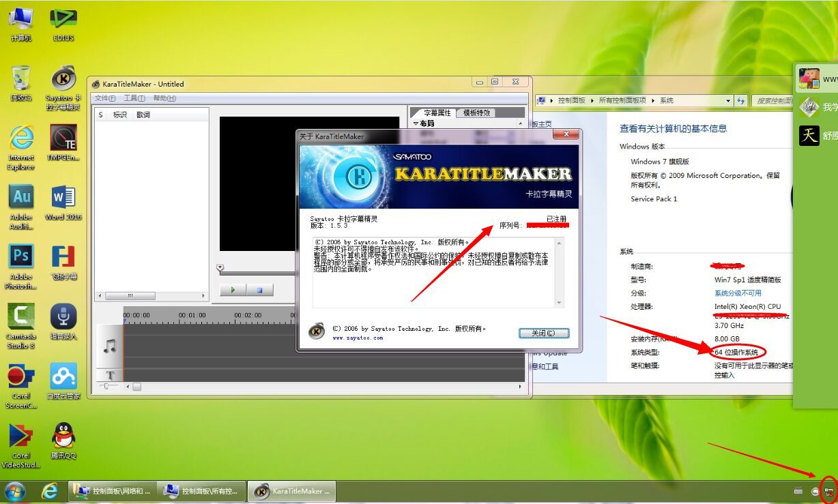Select the Sayatoo 卡拉字幕精灵 desktop shortcut
The width and height of the screenshot is (838, 504).
click(x=63, y=88)
